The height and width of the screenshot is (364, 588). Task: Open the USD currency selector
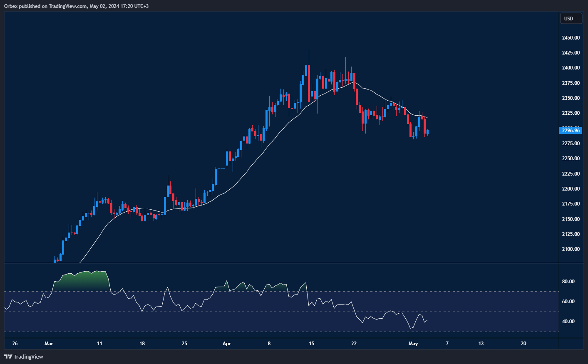(571, 19)
